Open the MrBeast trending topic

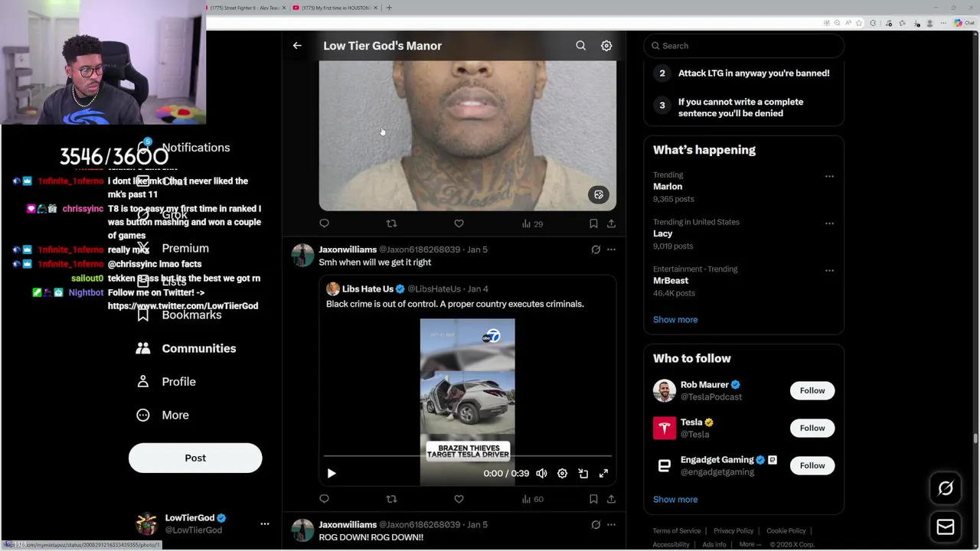[x=671, y=281]
